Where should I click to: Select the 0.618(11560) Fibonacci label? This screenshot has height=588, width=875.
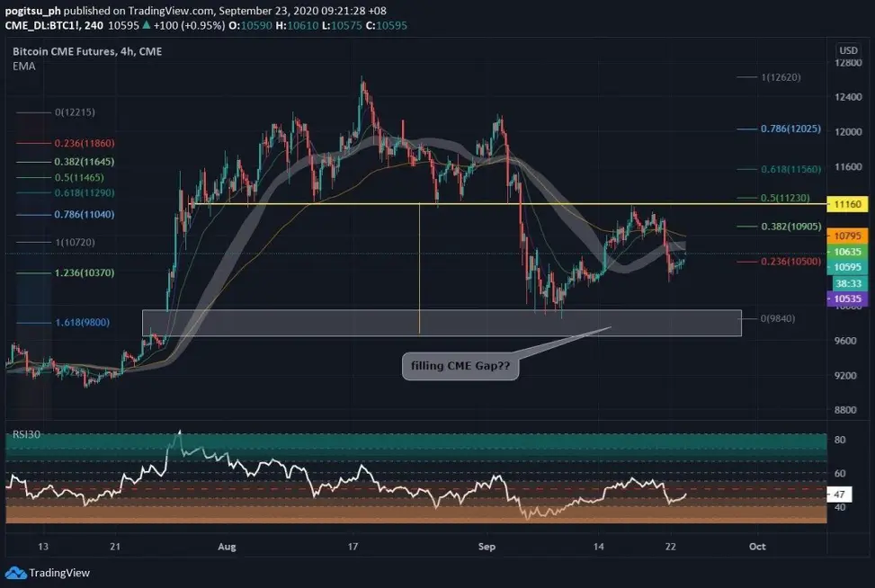[790, 169]
